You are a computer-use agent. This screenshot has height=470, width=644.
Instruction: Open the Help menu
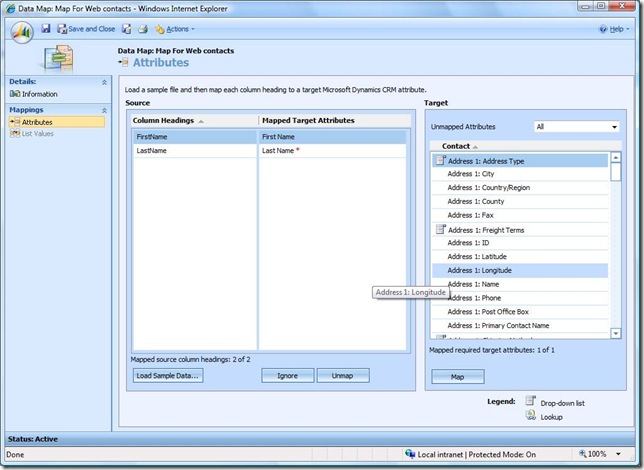coord(615,29)
